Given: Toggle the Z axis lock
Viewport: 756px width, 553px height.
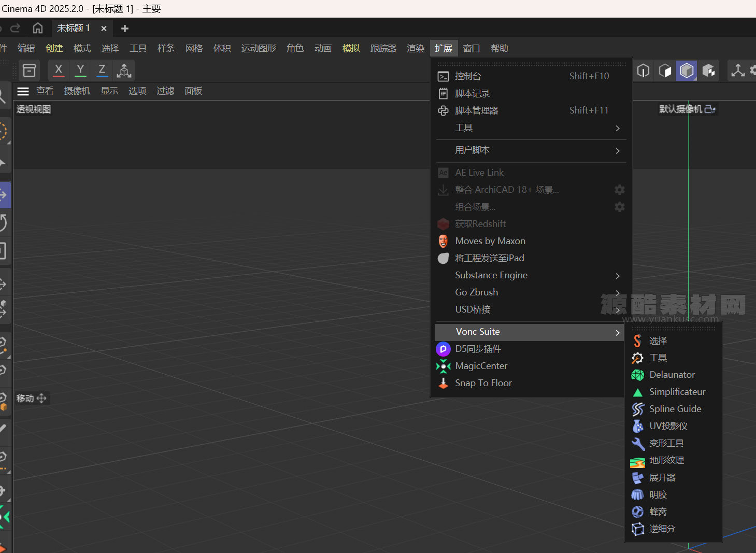Looking at the screenshot, I should tap(102, 70).
